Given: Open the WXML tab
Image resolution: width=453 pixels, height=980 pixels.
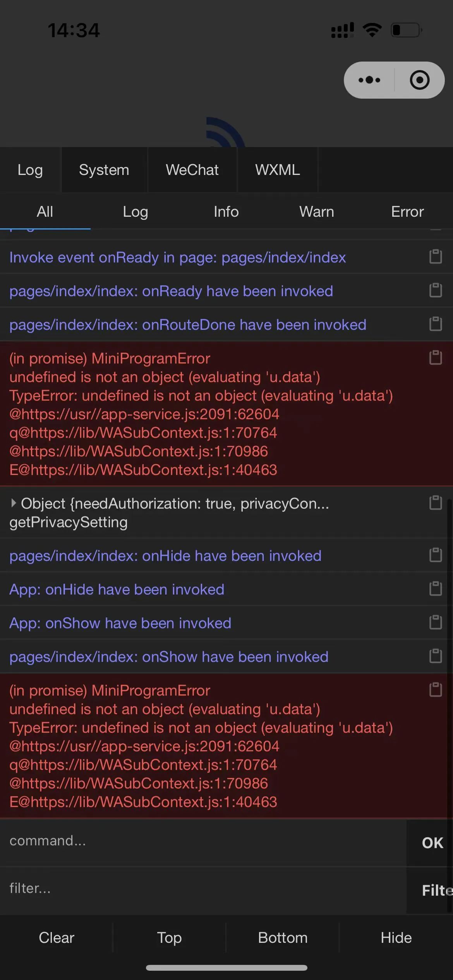Looking at the screenshot, I should 277,170.
